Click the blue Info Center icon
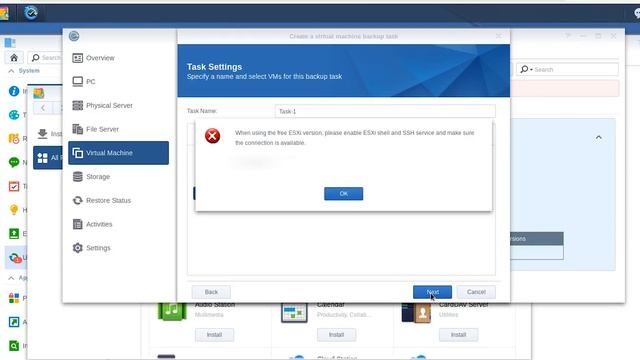This screenshot has height=360, width=640. 14,91
